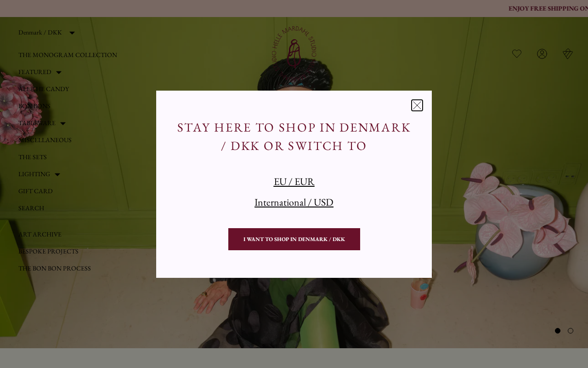Screen dimensions: 588x368
Task: Select the first slideshow dot
Action: click(x=558, y=331)
